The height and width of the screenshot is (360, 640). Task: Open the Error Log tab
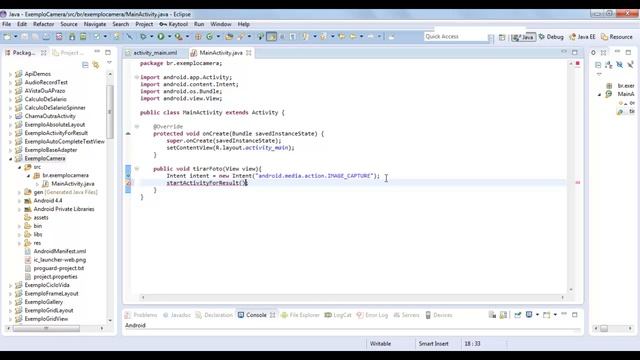[372, 315]
